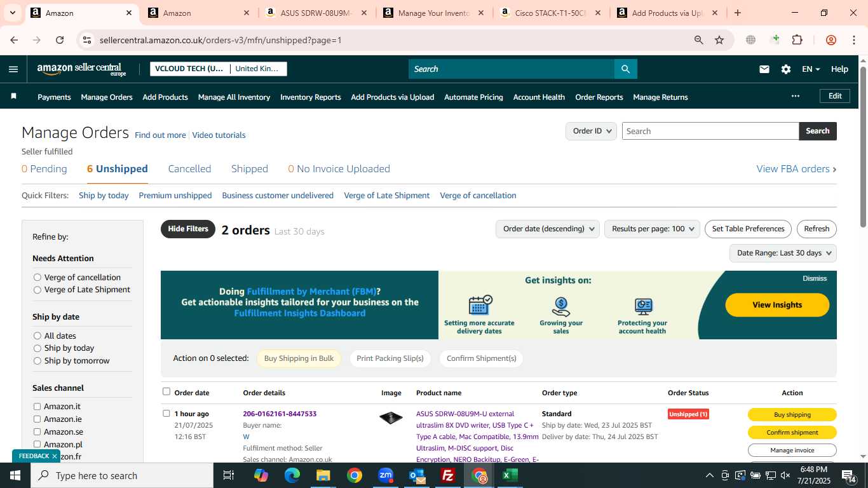Viewport: 868px width, 488px height.
Task: Open the Chrome profile avatar icon
Action: click(x=831, y=40)
